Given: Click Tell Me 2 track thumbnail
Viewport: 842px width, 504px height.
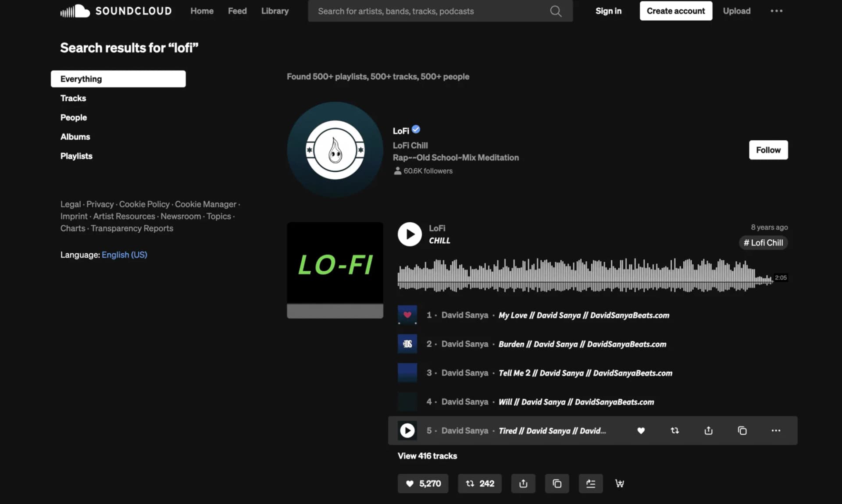Looking at the screenshot, I should point(407,373).
